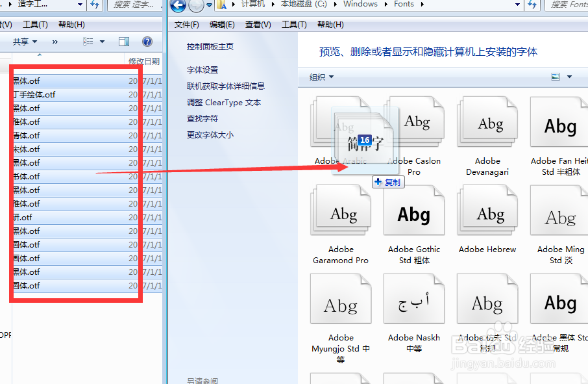Viewport: 588px width, 384px height.
Task: Click 造字工... folder in left breadcrumb
Action: tap(32, 5)
